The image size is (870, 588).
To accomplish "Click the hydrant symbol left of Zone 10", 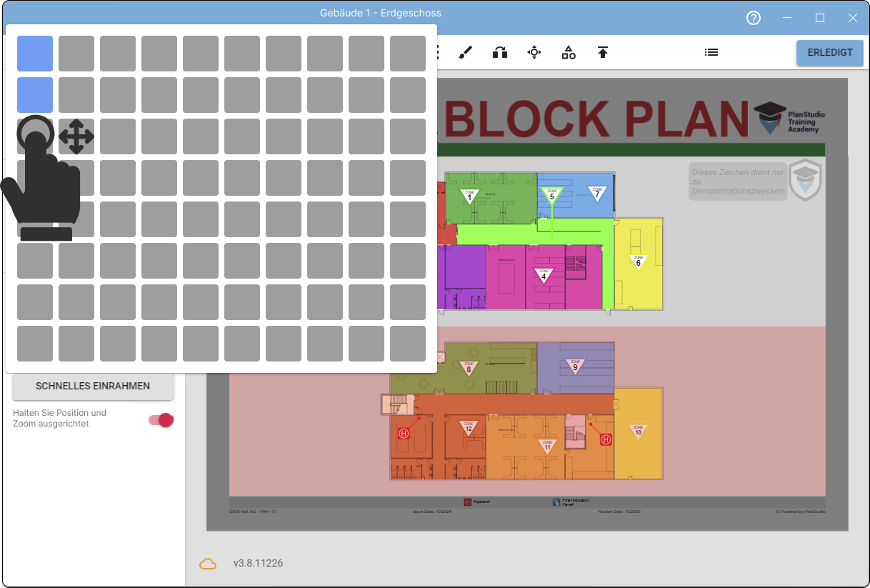I will tap(606, 439).
